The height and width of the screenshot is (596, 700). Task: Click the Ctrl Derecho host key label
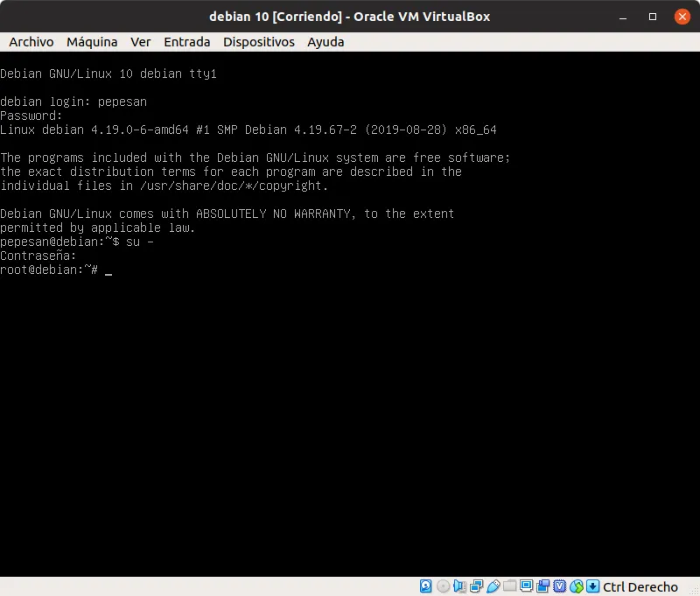[640, 586]
